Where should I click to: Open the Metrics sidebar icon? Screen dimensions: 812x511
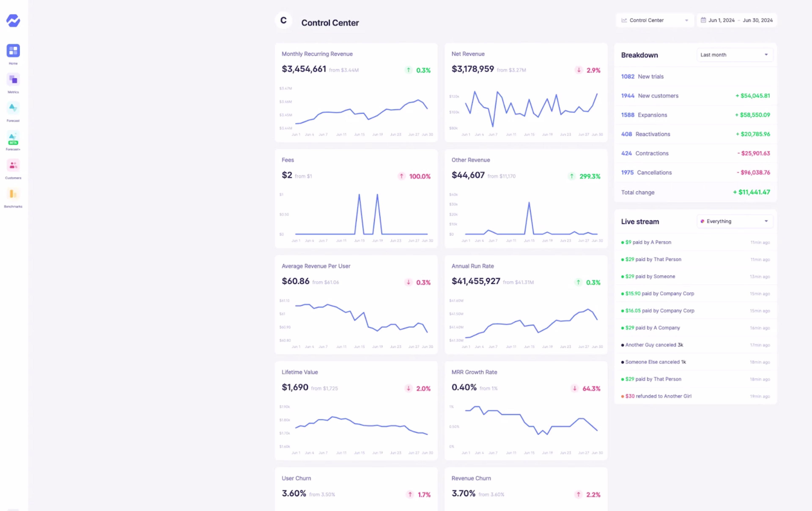coord(13,80)
